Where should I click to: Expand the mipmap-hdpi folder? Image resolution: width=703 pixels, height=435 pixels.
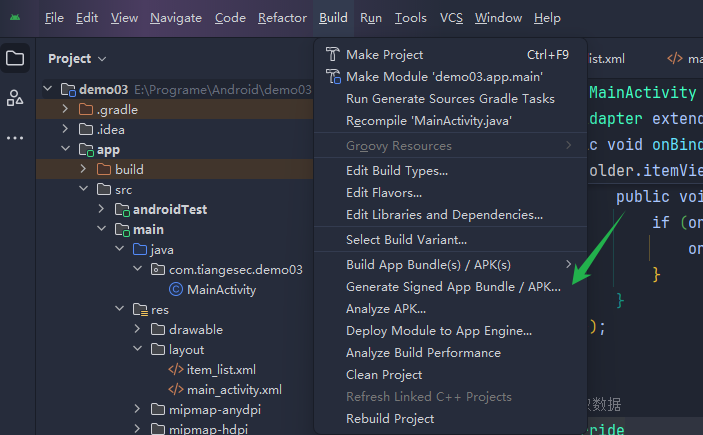[x=137, y=429]
